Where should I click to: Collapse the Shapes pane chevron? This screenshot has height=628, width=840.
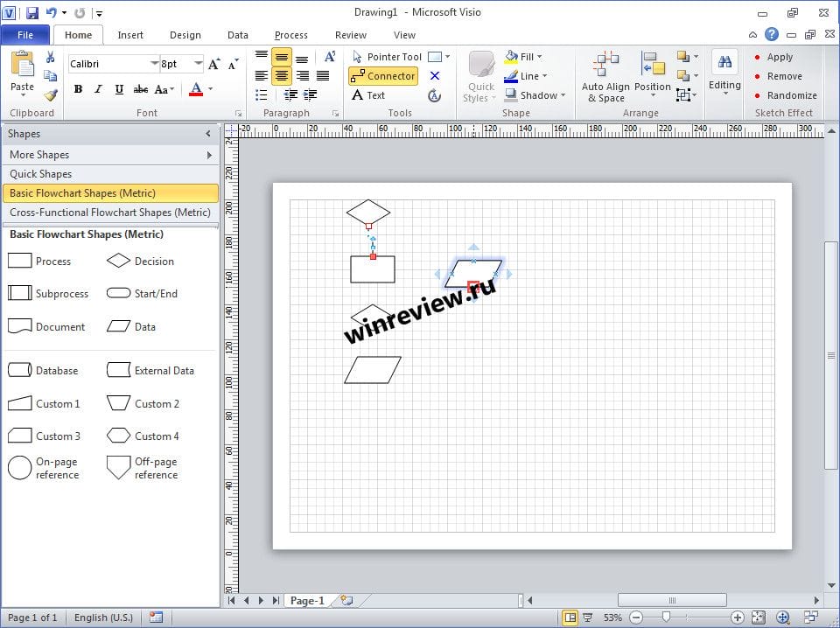tap(208, 134)
